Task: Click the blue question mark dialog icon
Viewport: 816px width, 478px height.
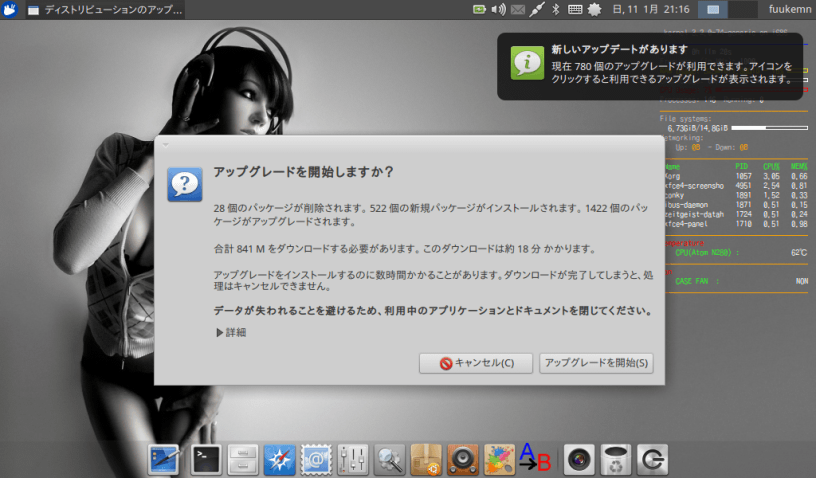Action: click(185, 184)
